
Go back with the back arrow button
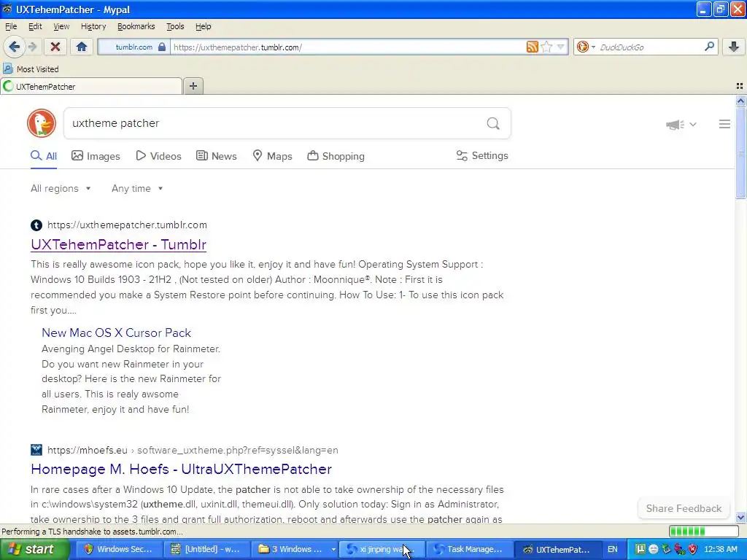pyautogui.click(x=14, y=47)
